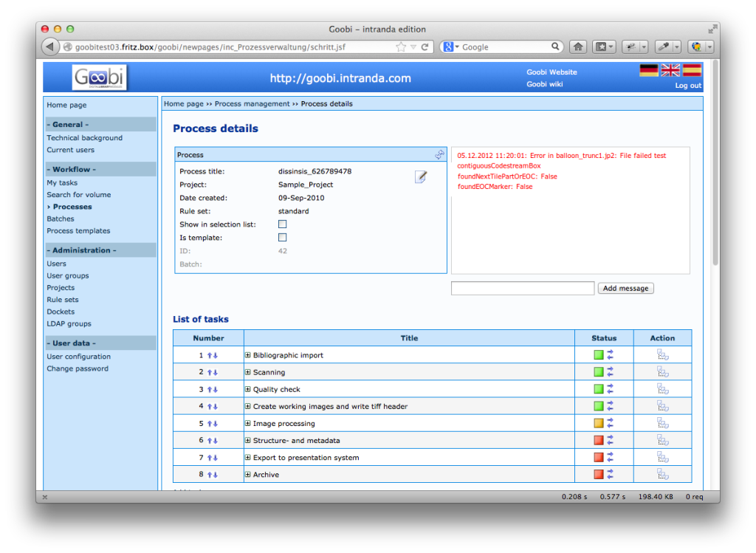Open 'Change password' in sidebar
This screenshot has width=756, height=553.
[x=77, y=369]
